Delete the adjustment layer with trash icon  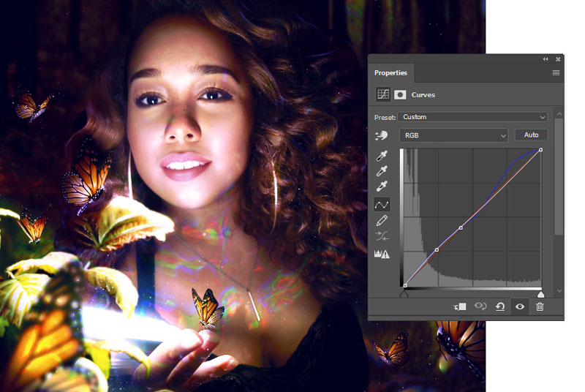(x=540, y=306)
